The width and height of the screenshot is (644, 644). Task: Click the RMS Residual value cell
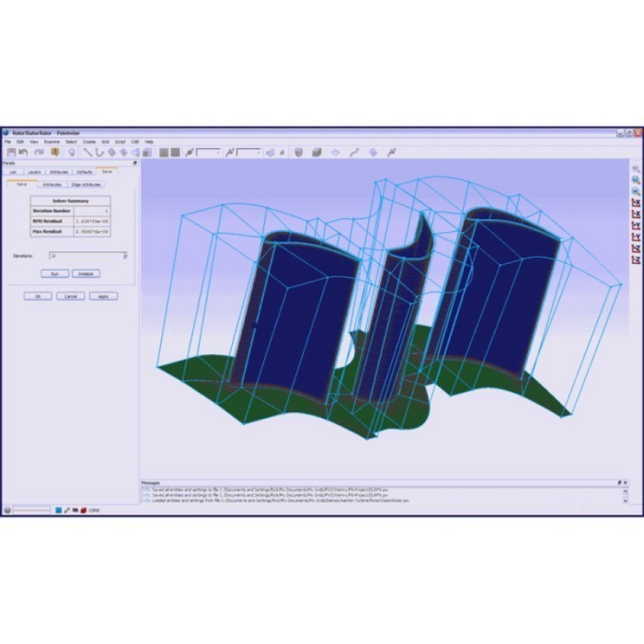tap(92, 222)
